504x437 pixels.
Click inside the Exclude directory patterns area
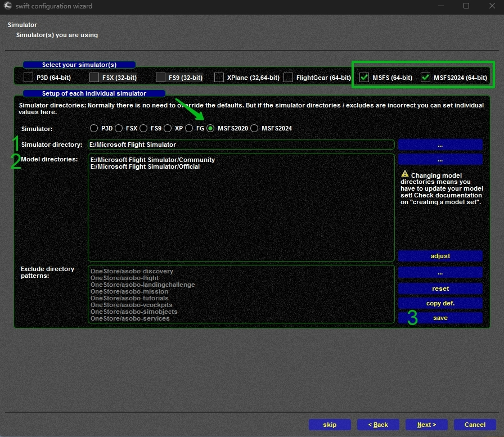click(x=241, y=294)
